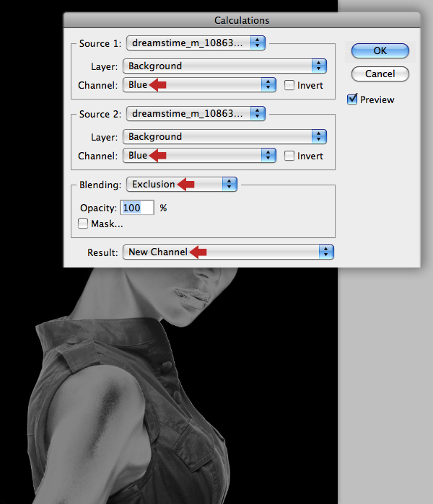The height and width of the screenshot is (504, 433).
Task: Expand the Source 1 Channel Blue dropdown
Action: click(199, 85)
